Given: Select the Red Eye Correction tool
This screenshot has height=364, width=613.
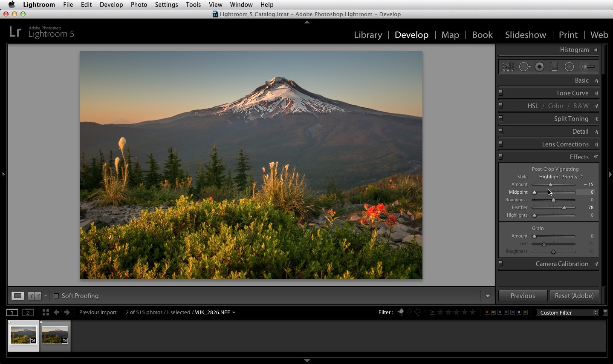Looking at the screenshot, I should click(x=540, y=67).
